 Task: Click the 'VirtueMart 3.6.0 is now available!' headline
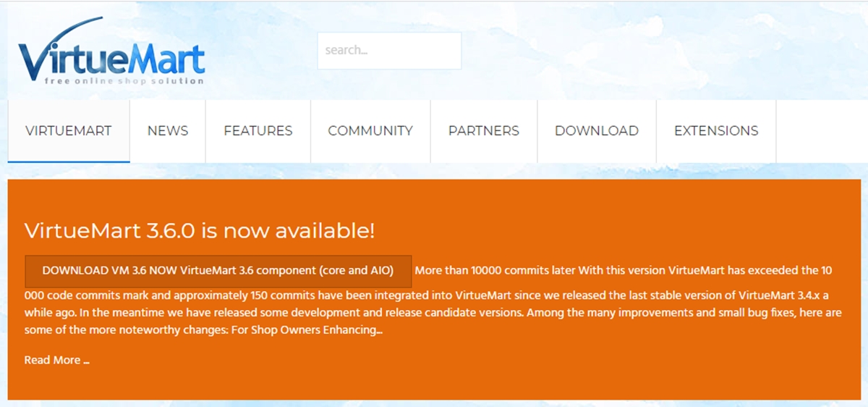pyautogui.click(x=200, y=230)
